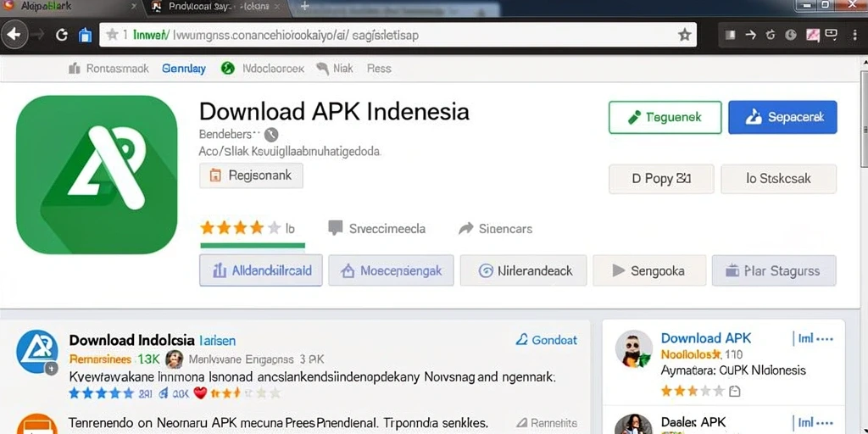This screenshot has height=434, width=868.
Task: Close the AleipaBlark tab
Action: [133, 6]
